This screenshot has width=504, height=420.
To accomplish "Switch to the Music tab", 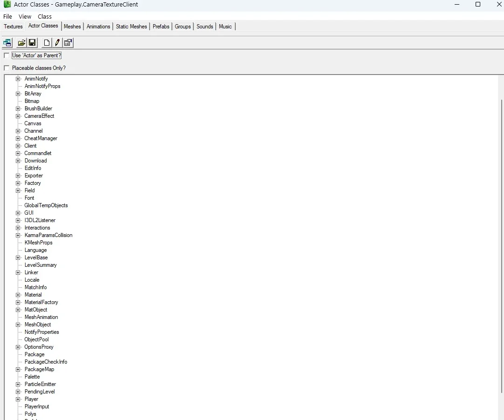I will coord(225,27).
